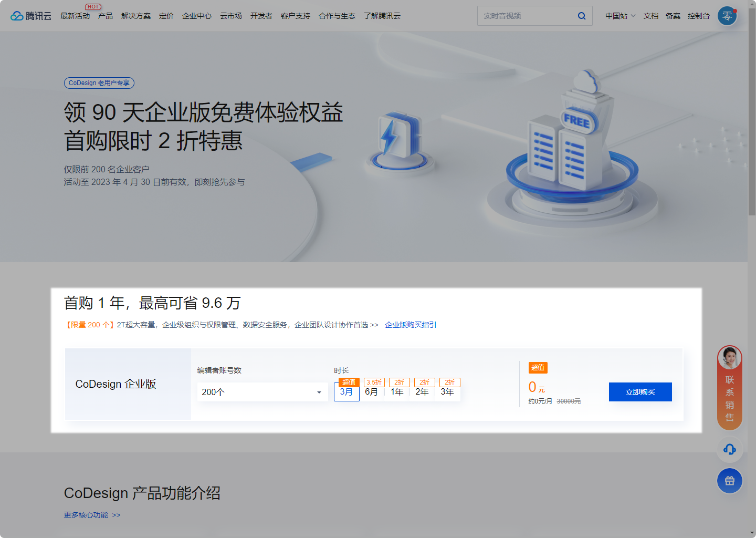This screenshot has width=756, height=538.
Task: Click the search magnifier icon
Action: tap(582, 16)
